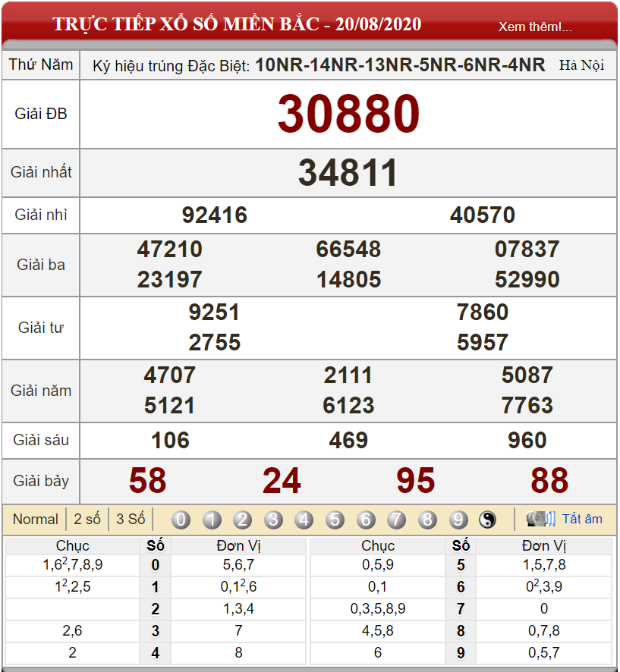The image size is (620, 672).
Task: Select third prize number 66548
Action: (348, 249)
